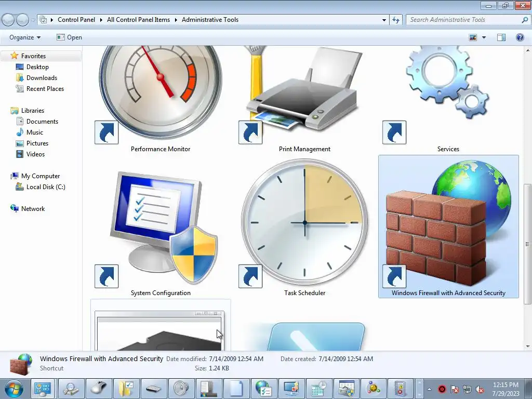Click the vertical scrollbar thumb of file list
532x399 pixels.
pos(527,244)
